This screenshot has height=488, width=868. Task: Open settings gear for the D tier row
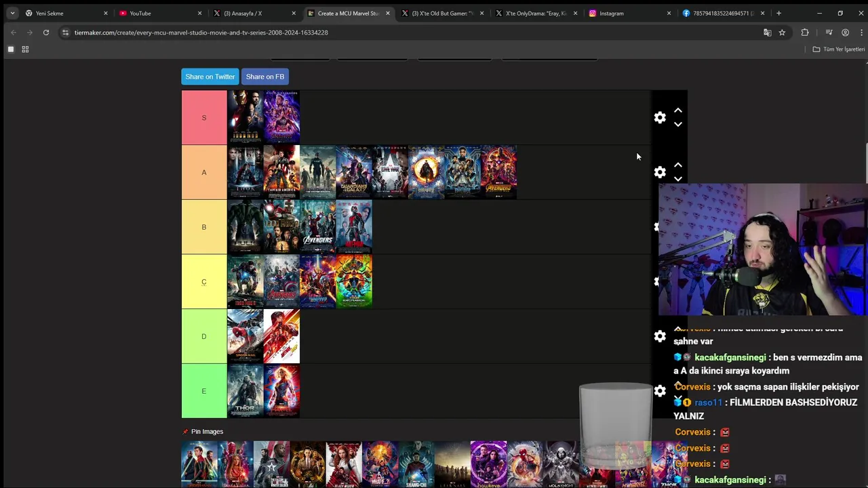(x=660, y=336)
